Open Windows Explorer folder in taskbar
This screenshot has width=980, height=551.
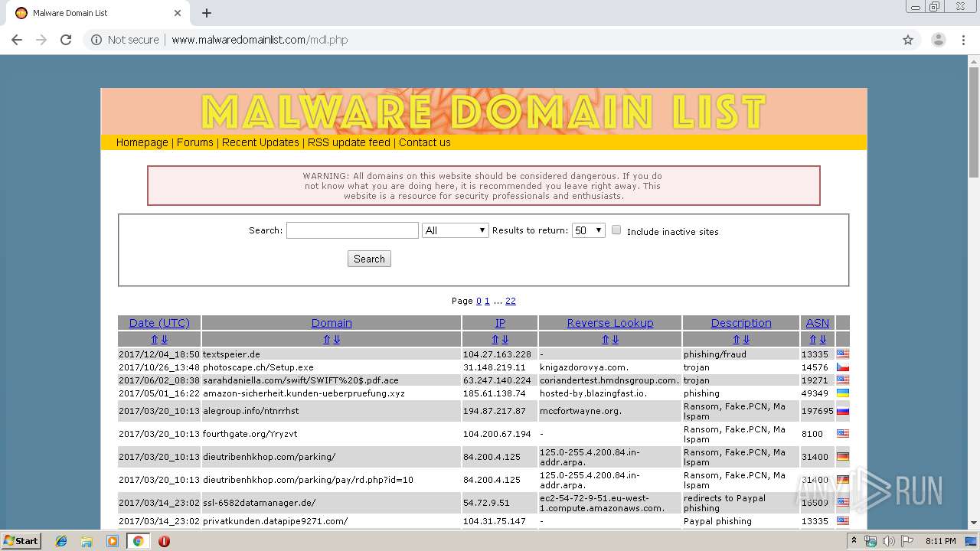point(87,541)
